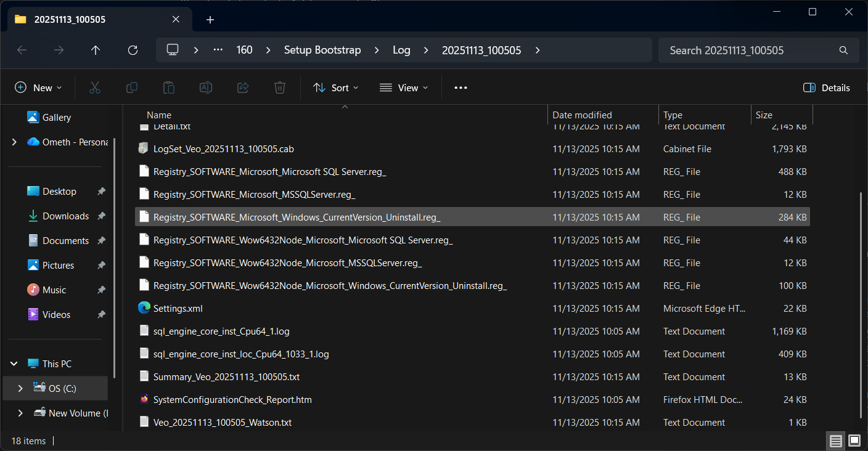868x451 pixels.
Task: Open the Sort dropdown menu
Action: [335, 87]
